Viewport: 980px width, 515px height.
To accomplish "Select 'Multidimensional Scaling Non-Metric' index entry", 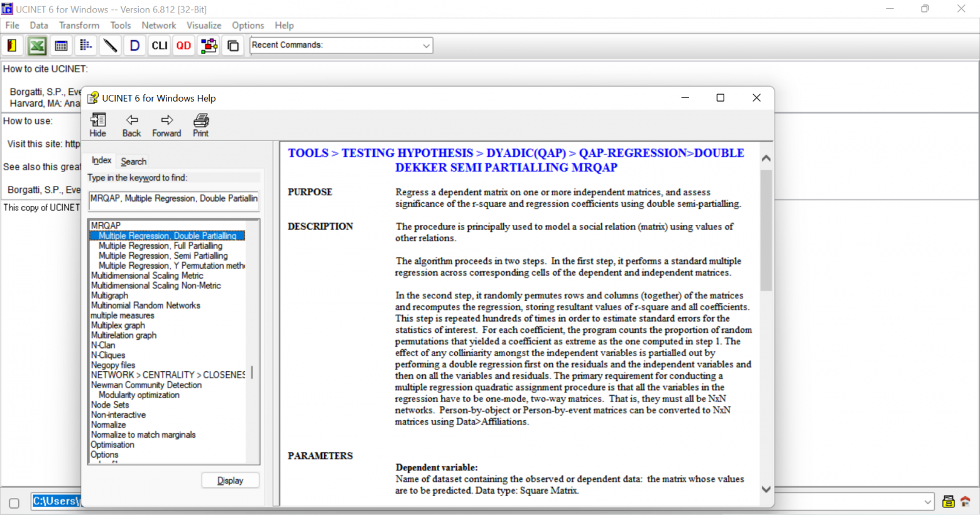I will tap(156, 286).
